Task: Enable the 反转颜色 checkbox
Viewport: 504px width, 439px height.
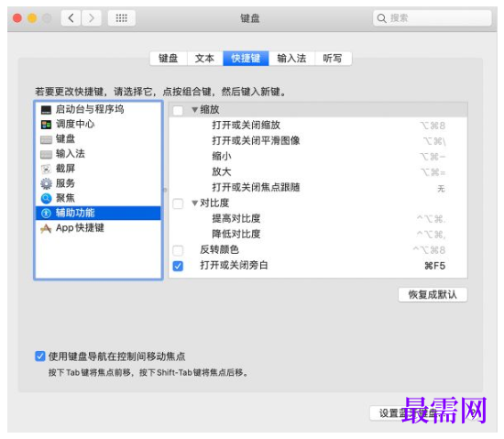Action: [178, 250]
